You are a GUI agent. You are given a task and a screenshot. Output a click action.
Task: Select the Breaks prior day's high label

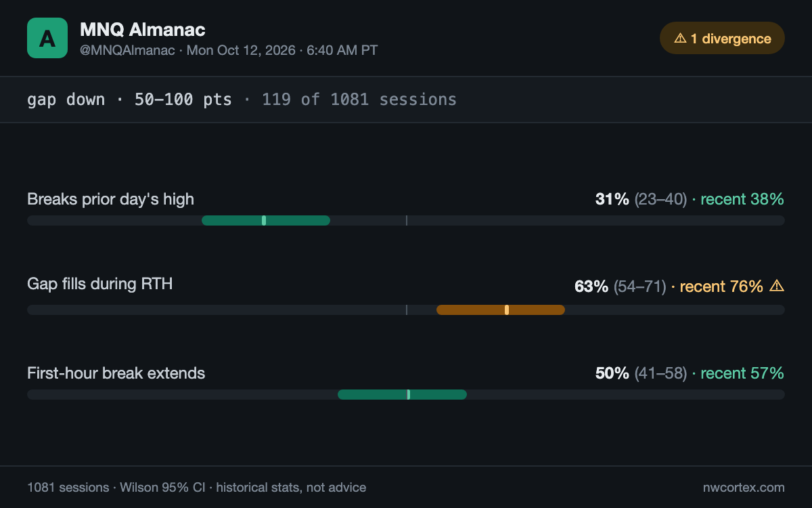pos(110,199)
